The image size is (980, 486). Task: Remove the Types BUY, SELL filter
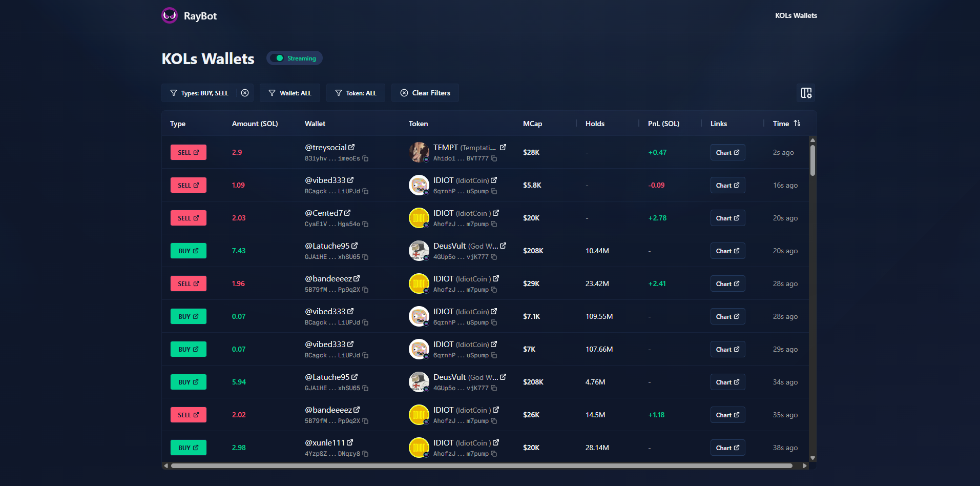click(245, 93)
